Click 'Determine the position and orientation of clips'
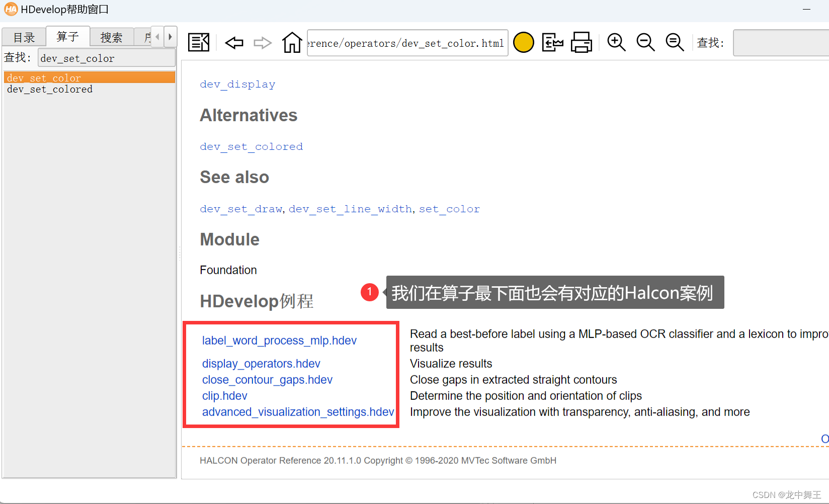The width and height of the screenshot is (829, 504). (526, 396)
